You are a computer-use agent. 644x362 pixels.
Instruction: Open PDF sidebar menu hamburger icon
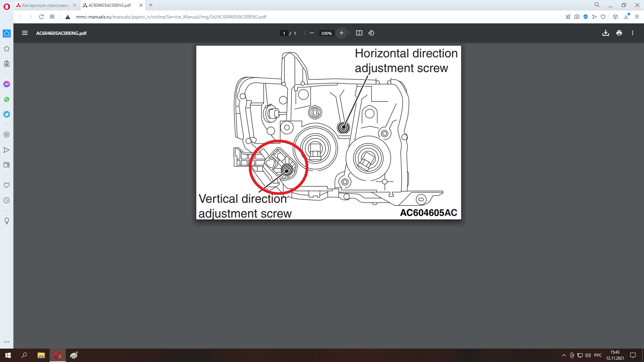pyautogui.click(x=24, y=33)
